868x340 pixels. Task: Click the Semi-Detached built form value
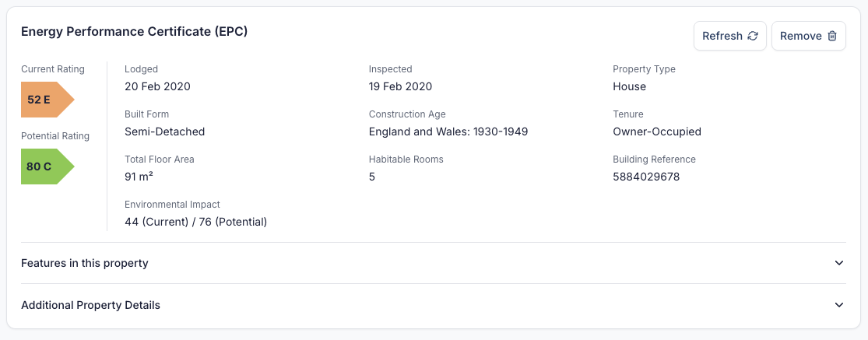164,131
